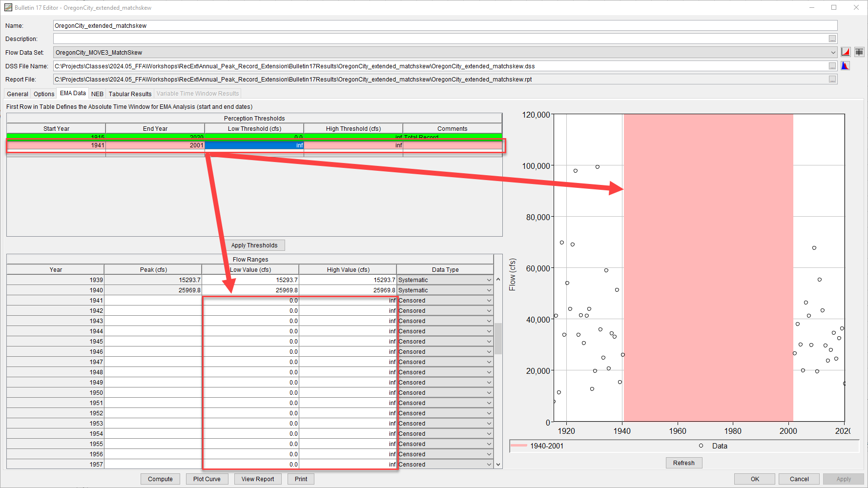
Task: Click the Cancel button
Action: [x=799, y=479]
